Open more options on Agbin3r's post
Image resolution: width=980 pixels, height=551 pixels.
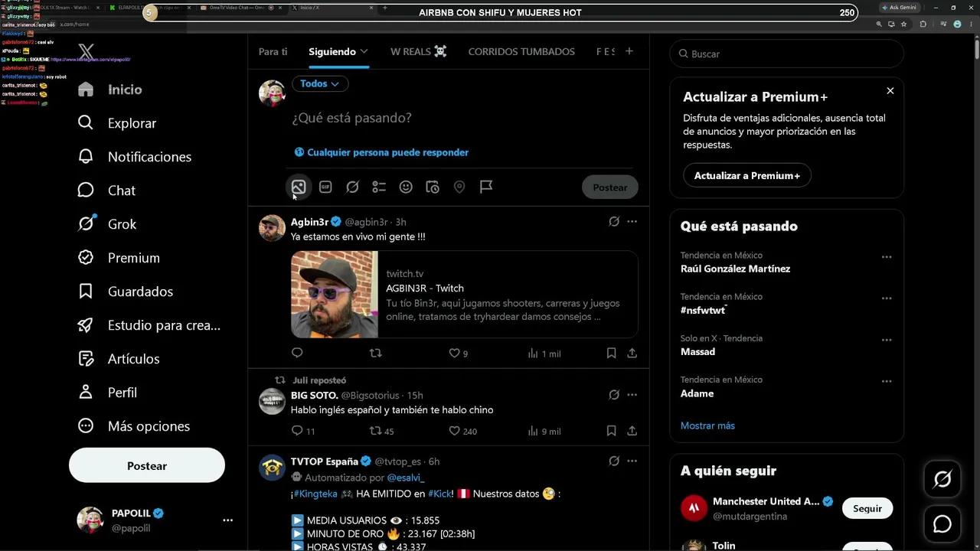pos(632,222)
